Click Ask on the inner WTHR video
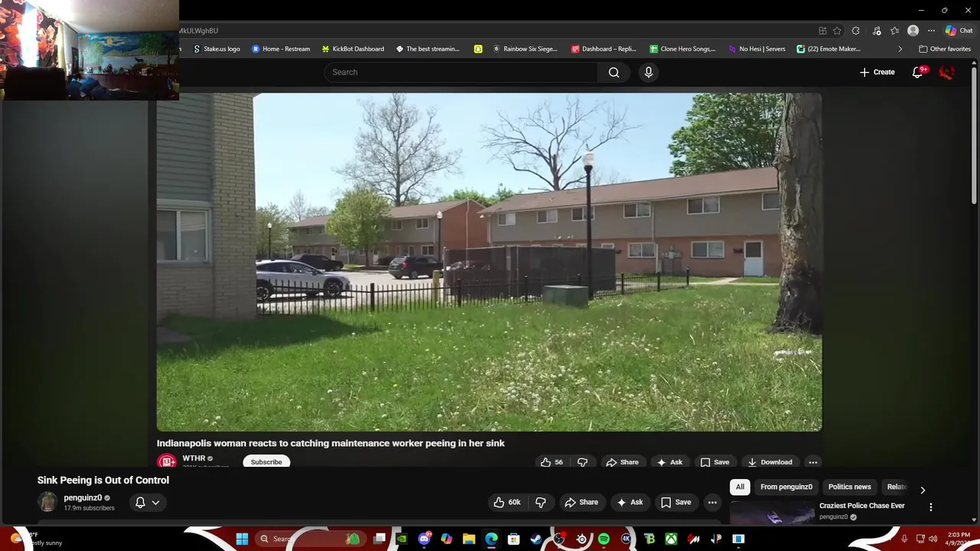980x551 pixels. tap(668, 462)
